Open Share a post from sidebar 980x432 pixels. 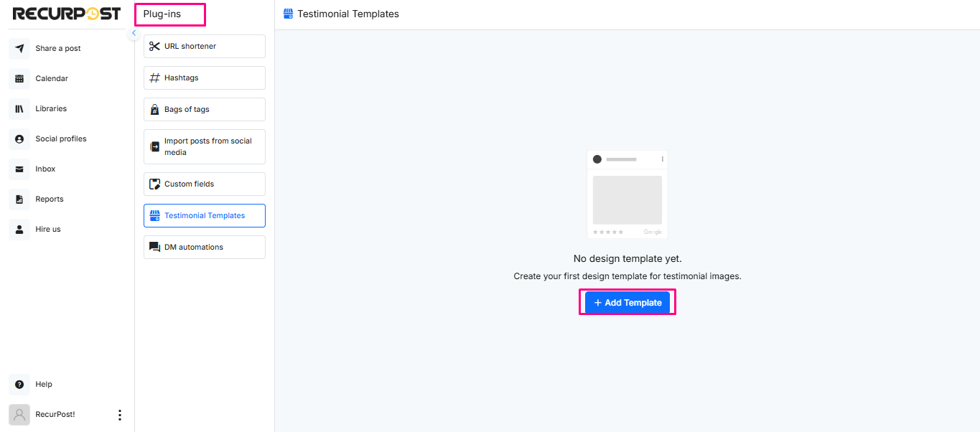click(x=58, y=49)
